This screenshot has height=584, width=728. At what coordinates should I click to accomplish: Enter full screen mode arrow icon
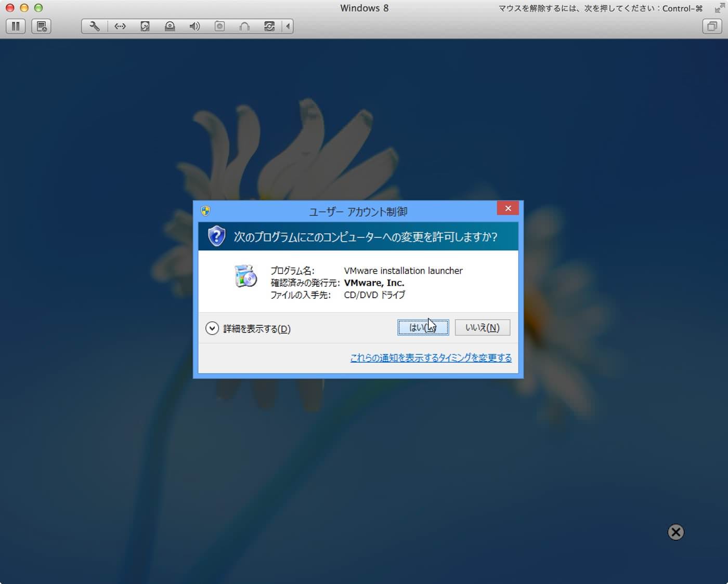tap(720, 8)
